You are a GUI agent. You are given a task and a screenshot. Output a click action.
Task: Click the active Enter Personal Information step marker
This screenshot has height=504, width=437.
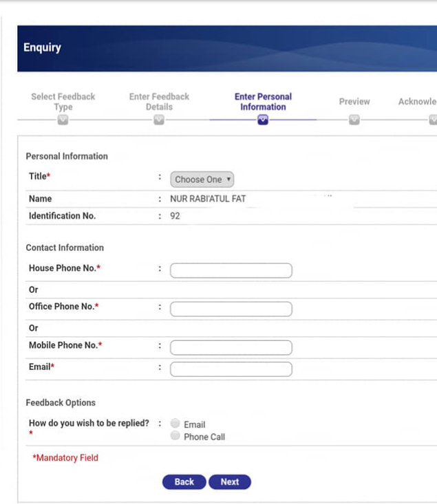click(x=263, y=120)
